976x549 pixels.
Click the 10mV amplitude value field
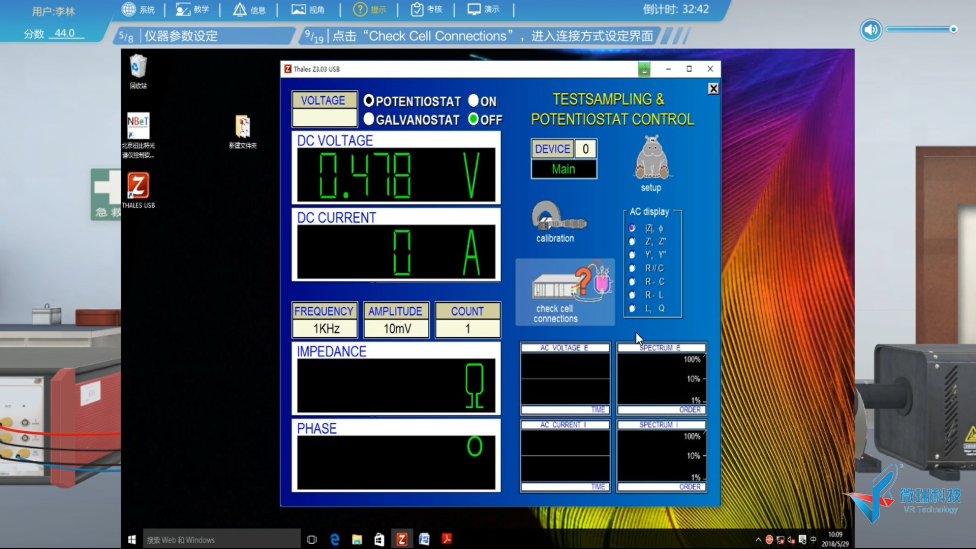(x=396, y=328)
